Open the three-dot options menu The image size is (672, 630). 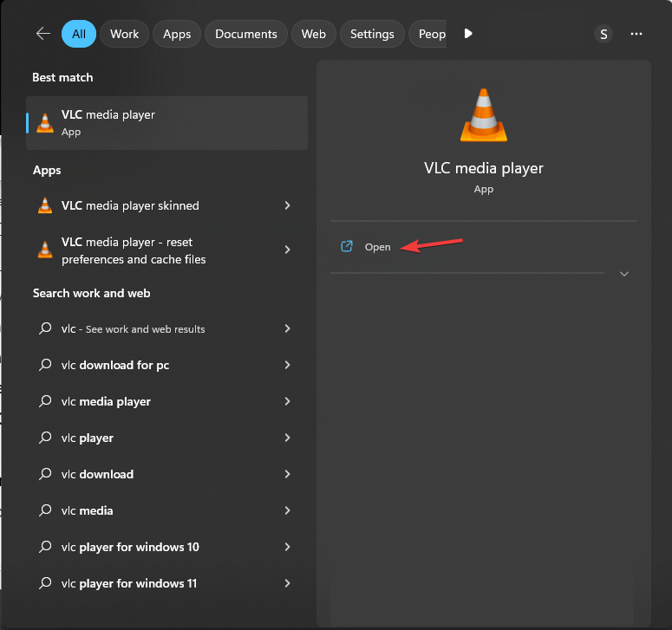click(636, 34)
